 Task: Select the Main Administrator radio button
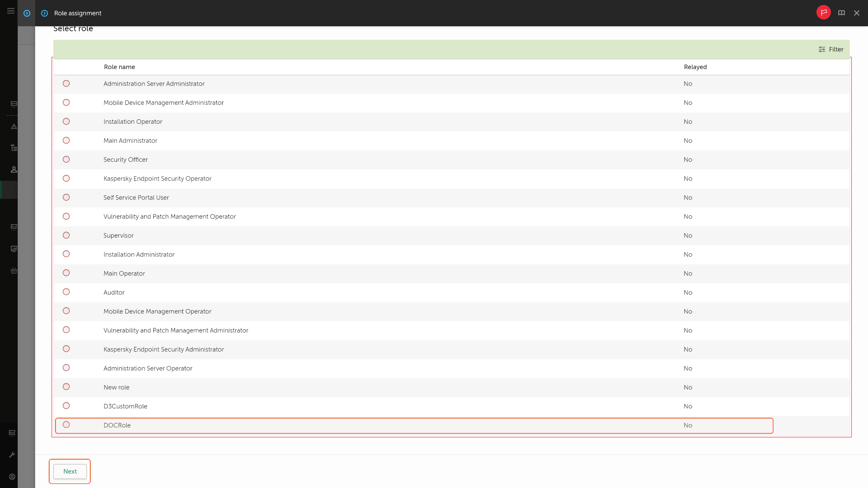tap(66, 140)
